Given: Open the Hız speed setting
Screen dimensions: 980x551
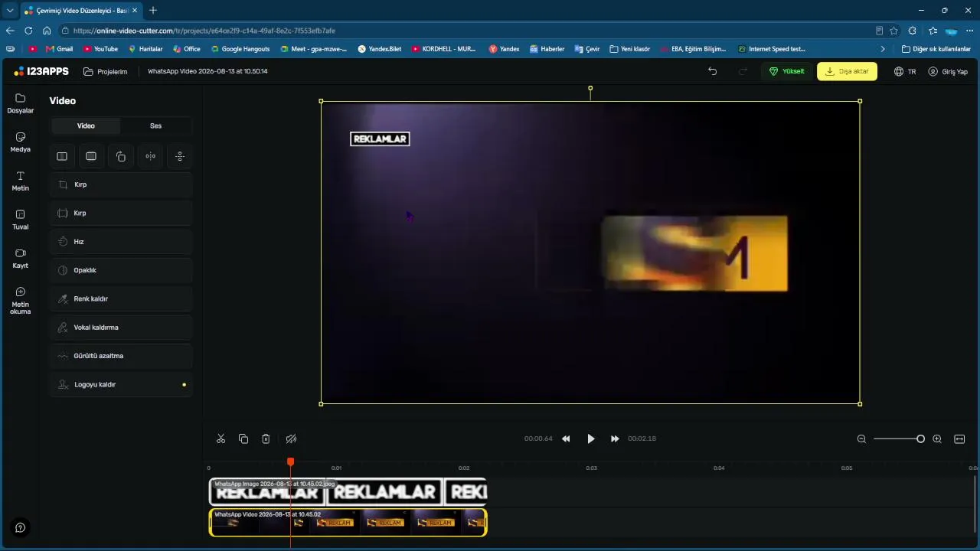Looking at the screenshot, I should coord(122,242).
